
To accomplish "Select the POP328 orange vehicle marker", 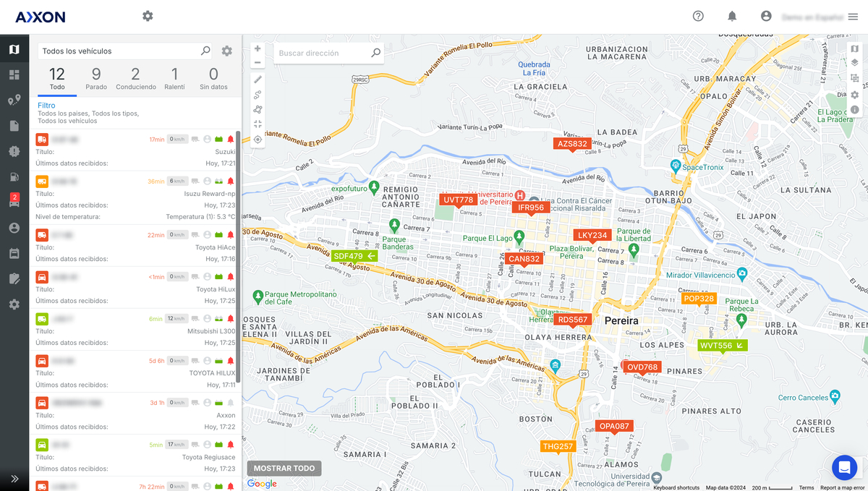I will coord(699,299).
